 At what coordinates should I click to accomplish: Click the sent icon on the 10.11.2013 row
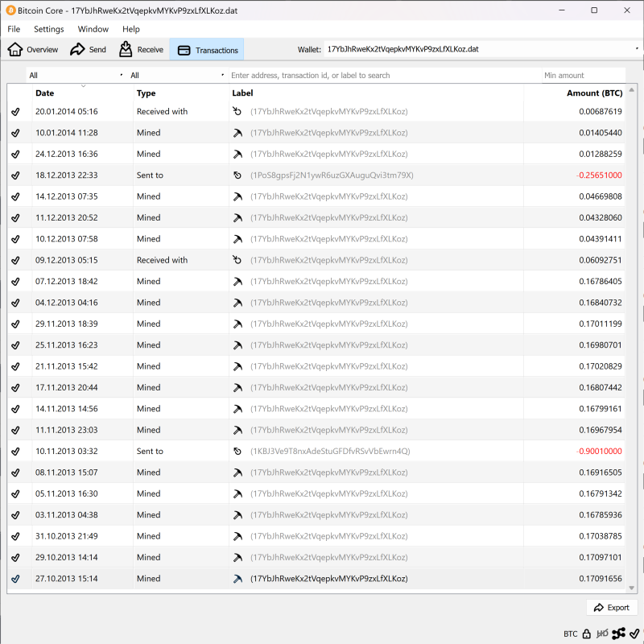pos(237,452)
